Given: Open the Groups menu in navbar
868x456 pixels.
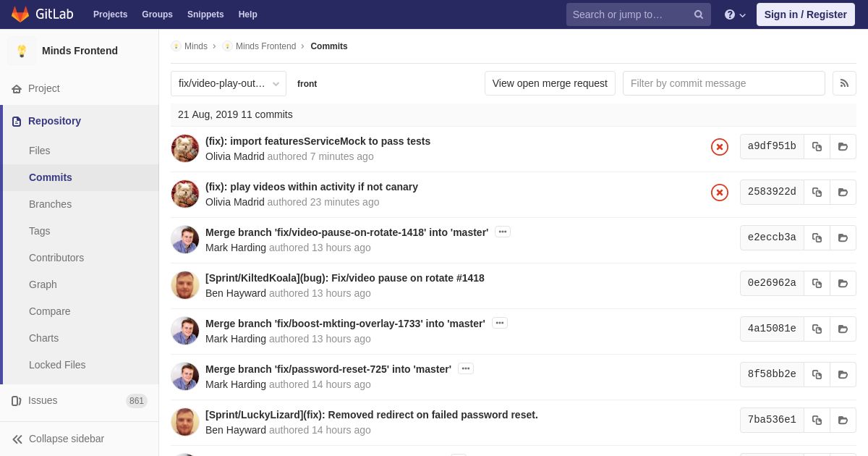Looking at the screenshot, I should click(157, 14).
